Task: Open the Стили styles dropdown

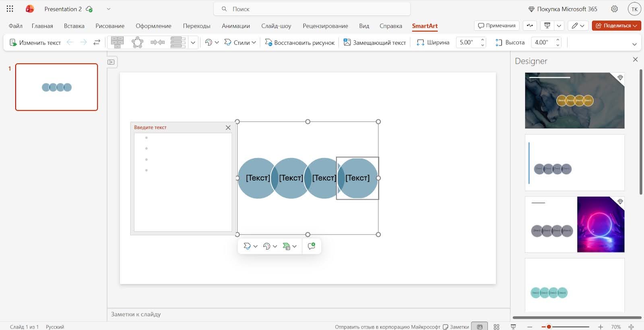Action: point(240,42)
